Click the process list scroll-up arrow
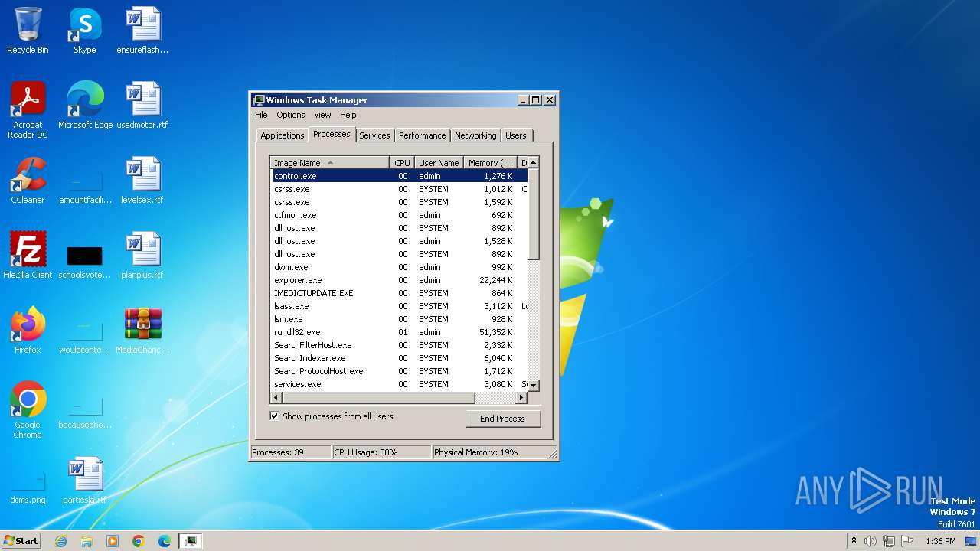Image resolution: width=980 pixels, height=551 pixels. pos(534,162)
